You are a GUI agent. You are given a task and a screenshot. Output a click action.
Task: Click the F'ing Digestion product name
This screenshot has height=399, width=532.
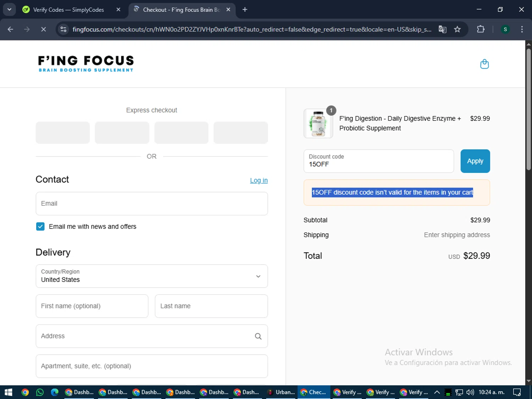tap(400, 123)
